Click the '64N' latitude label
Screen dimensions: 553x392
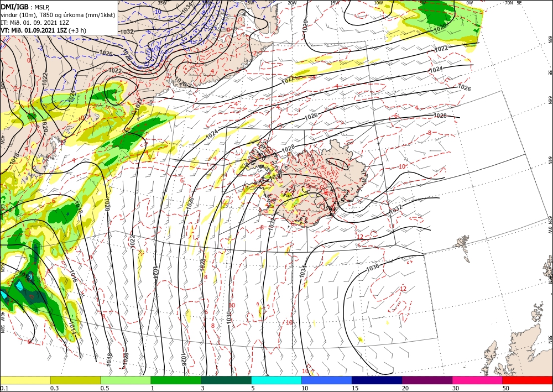pyautogui.click(x=550, y=160)
